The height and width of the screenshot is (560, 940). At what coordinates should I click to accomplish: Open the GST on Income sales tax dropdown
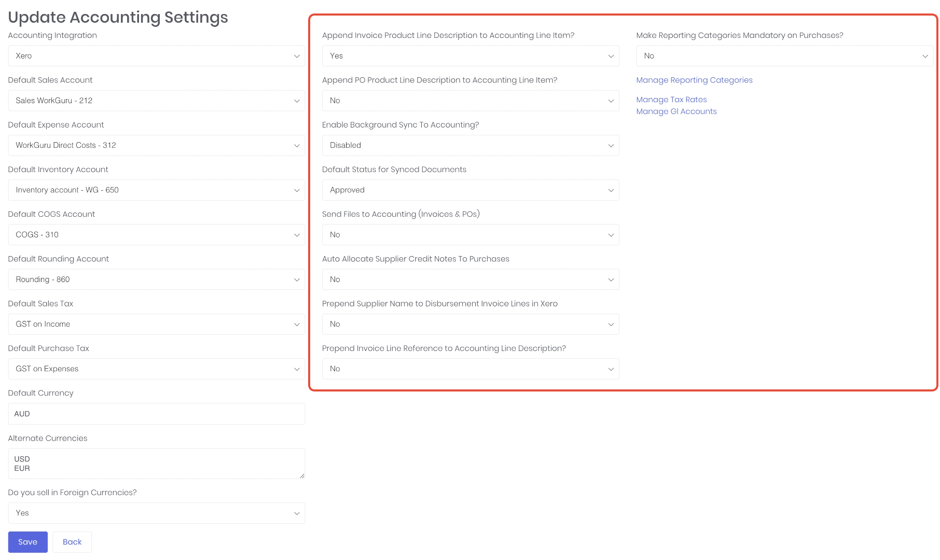(x=157, y=324)
